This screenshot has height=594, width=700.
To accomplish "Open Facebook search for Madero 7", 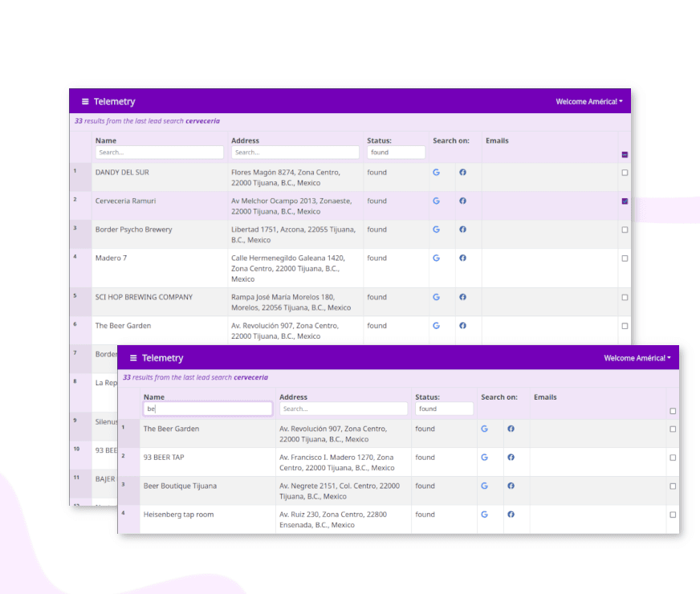I will tap(462, 258).
